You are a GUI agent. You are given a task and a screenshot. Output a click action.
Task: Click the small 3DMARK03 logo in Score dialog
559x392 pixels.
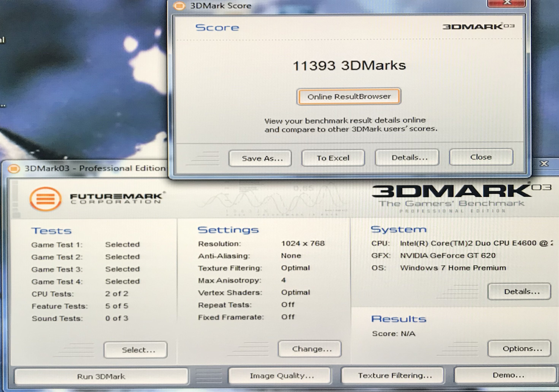[x=478, y=27]
